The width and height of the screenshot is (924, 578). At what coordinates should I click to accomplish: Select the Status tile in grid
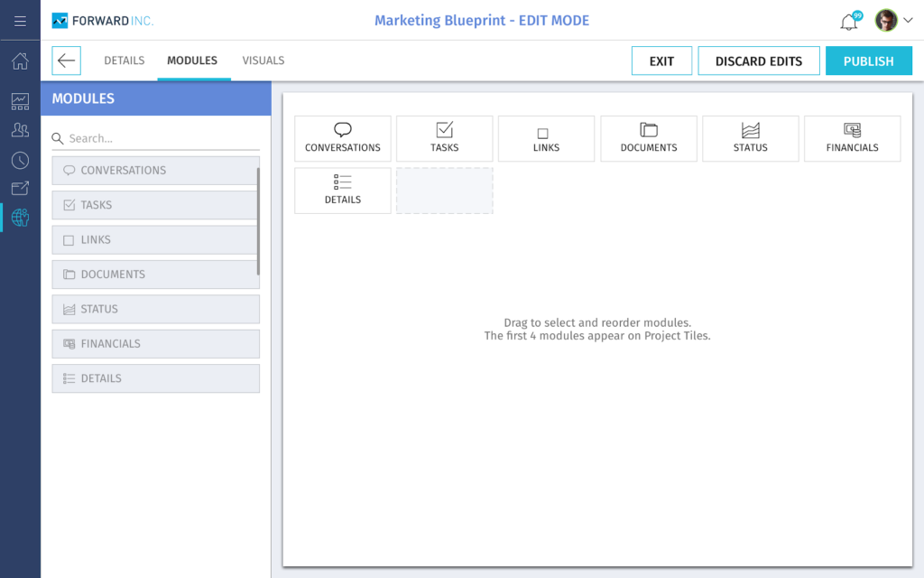point(750,138)
